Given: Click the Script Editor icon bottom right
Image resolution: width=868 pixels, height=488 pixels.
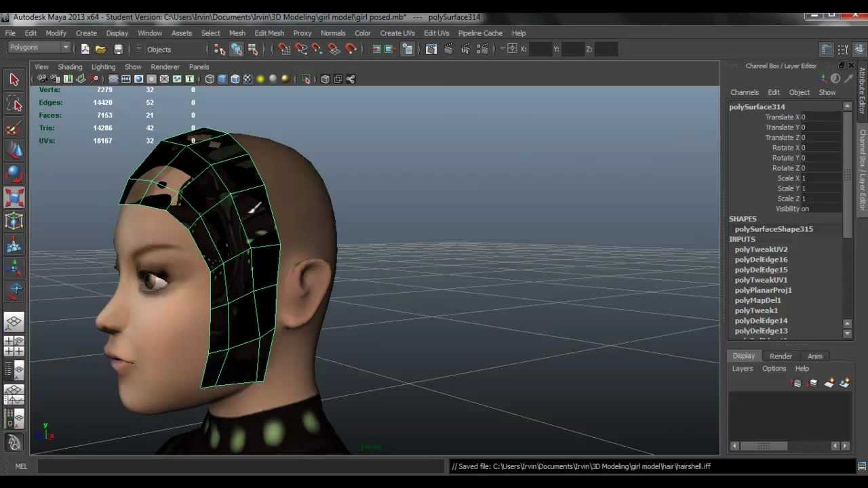Looking at the screenshot, I should tap(862, 466).
